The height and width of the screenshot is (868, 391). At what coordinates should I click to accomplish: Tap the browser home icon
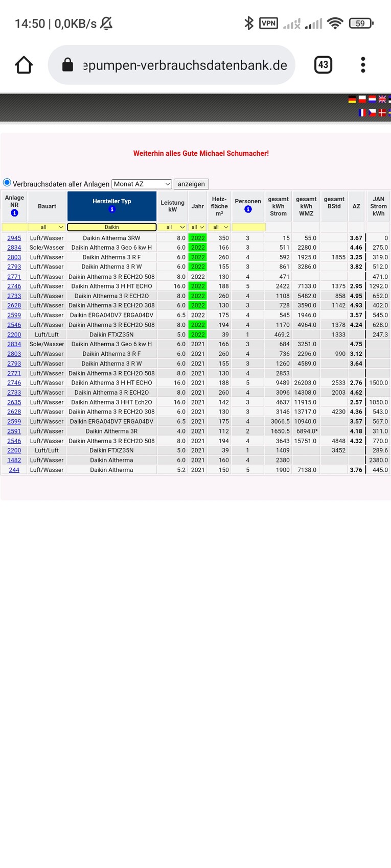tap(24, 65)
